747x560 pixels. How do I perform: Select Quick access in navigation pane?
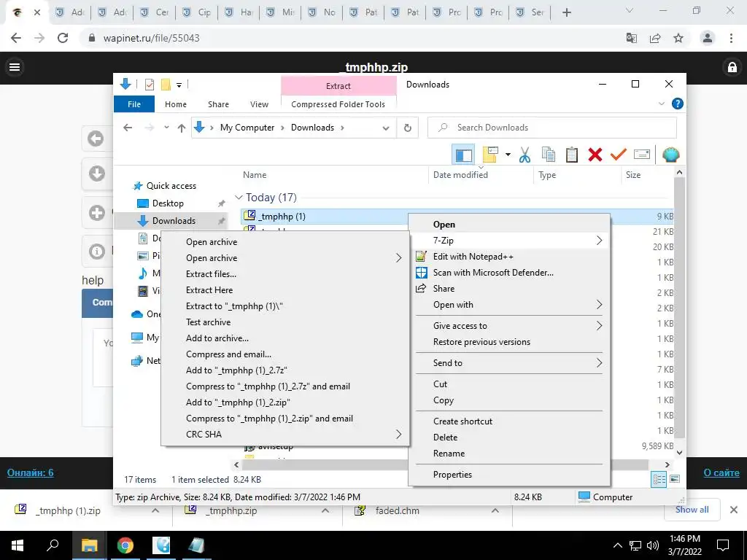(x=171, y=186)
